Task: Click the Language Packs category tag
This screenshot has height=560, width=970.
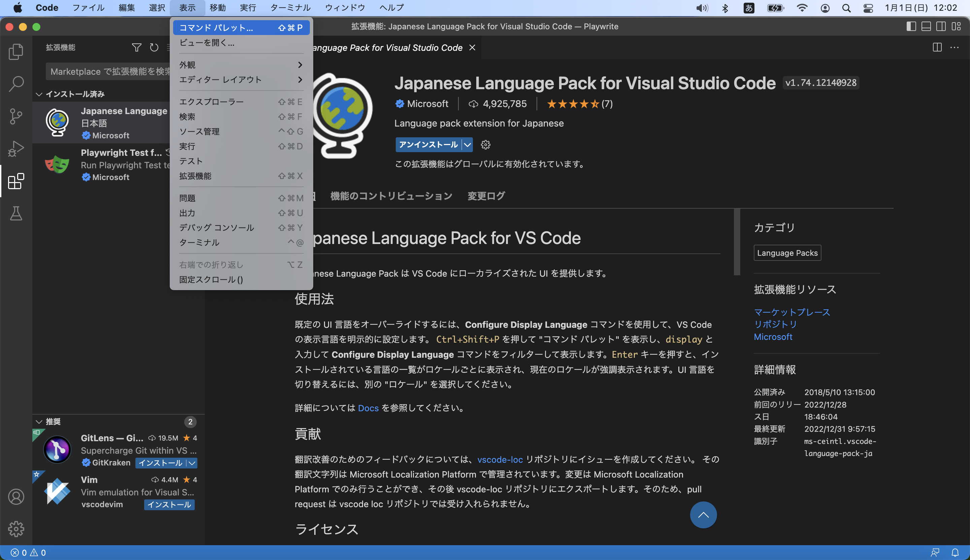Action: (787, 253)
